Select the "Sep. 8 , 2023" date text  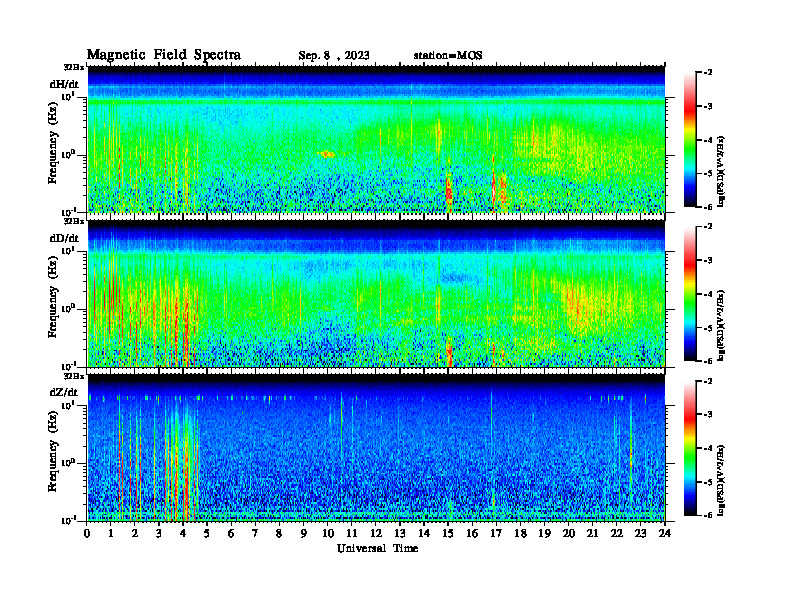333,56
